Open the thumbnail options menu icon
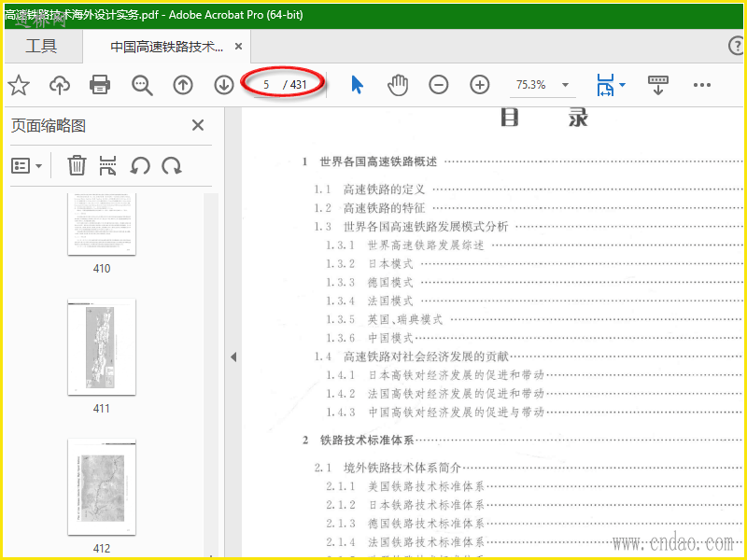 tap(26, 166)
